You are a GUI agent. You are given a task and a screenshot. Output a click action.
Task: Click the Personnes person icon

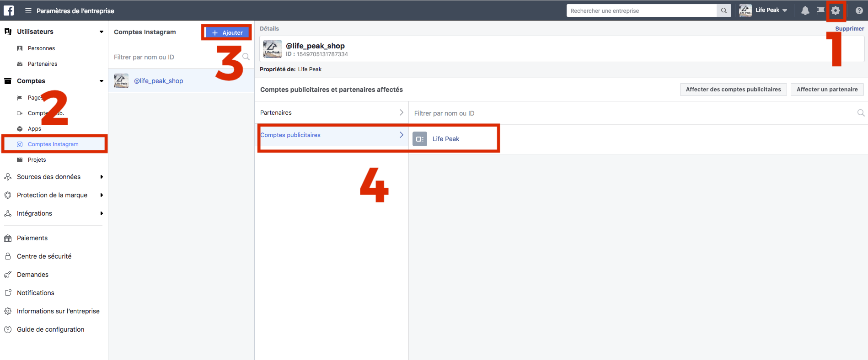point(20,48)
